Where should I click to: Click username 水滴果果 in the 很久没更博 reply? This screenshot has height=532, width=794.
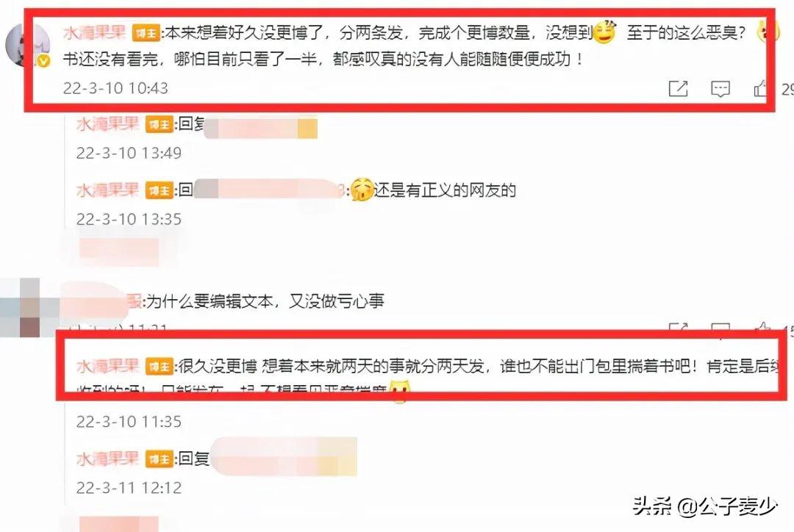pos(108,366)
